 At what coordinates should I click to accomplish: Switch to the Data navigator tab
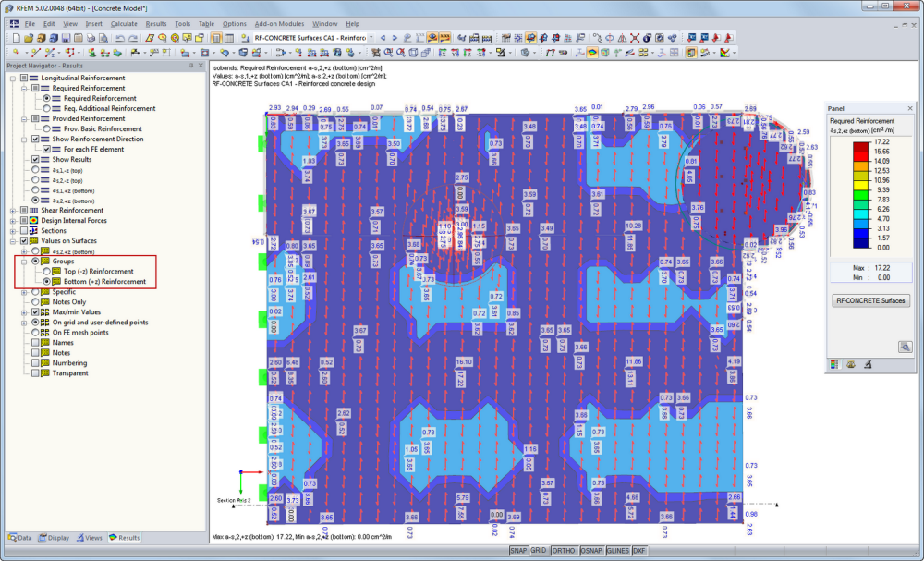19,537
